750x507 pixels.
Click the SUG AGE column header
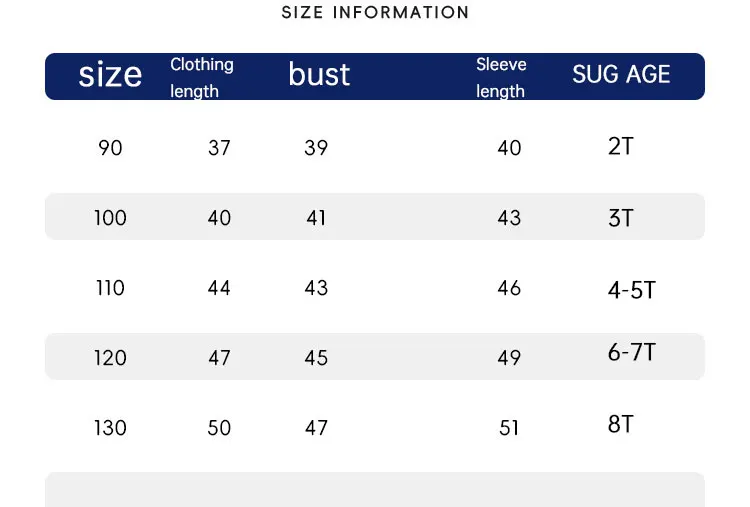click(621, 74)
